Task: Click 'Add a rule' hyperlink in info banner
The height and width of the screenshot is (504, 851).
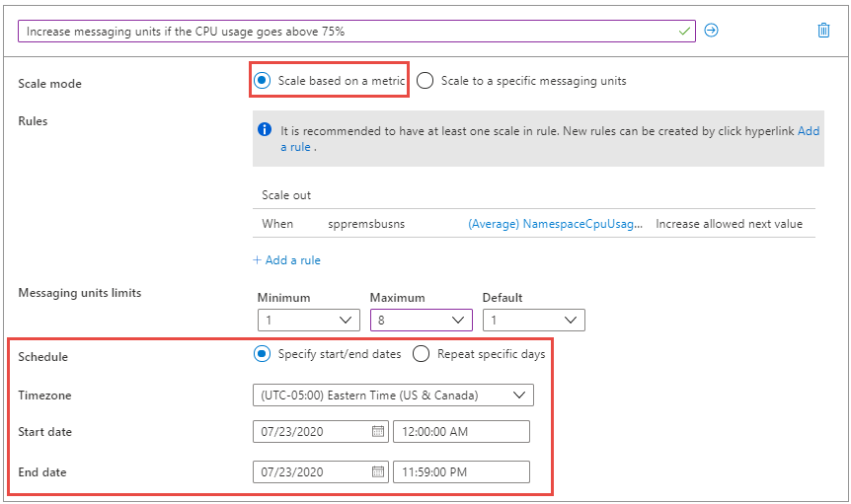Action: tap(808, 131)
